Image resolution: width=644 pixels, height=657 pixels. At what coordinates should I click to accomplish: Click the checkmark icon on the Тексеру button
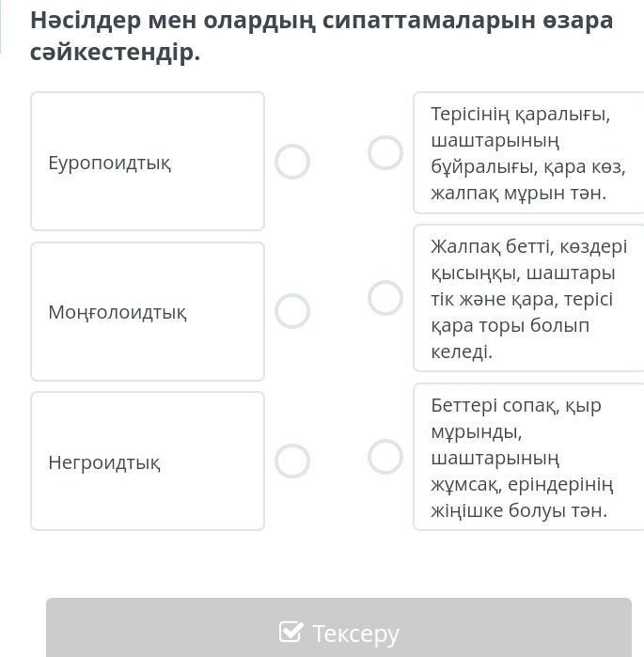click(x=291, y=632)
